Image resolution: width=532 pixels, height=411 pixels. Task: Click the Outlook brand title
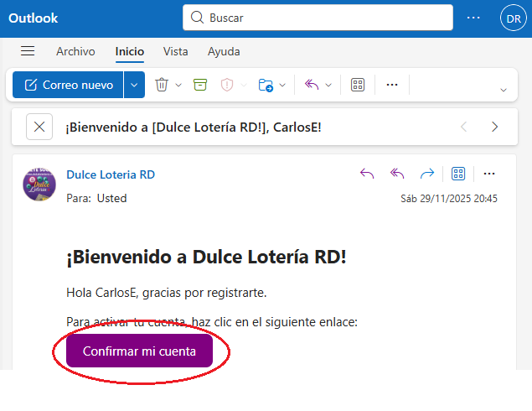point(34,18)
